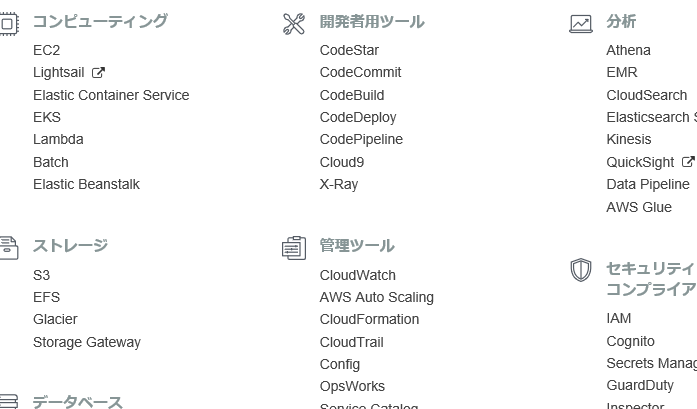Open Athena
The width and height of the screenshot is (697, 409).
click(629, 50)
